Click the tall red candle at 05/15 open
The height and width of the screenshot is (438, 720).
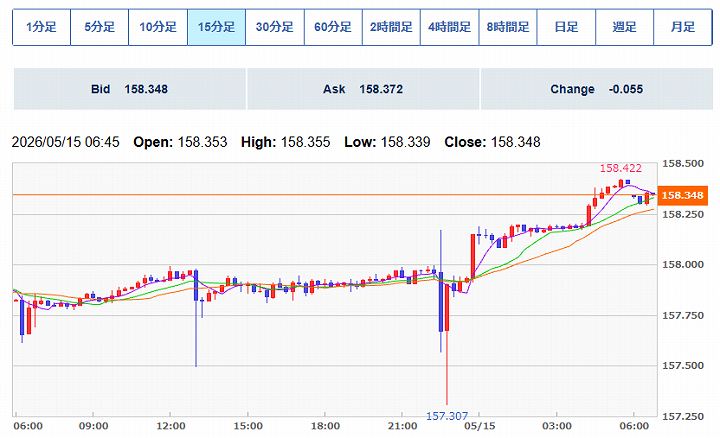472,256
